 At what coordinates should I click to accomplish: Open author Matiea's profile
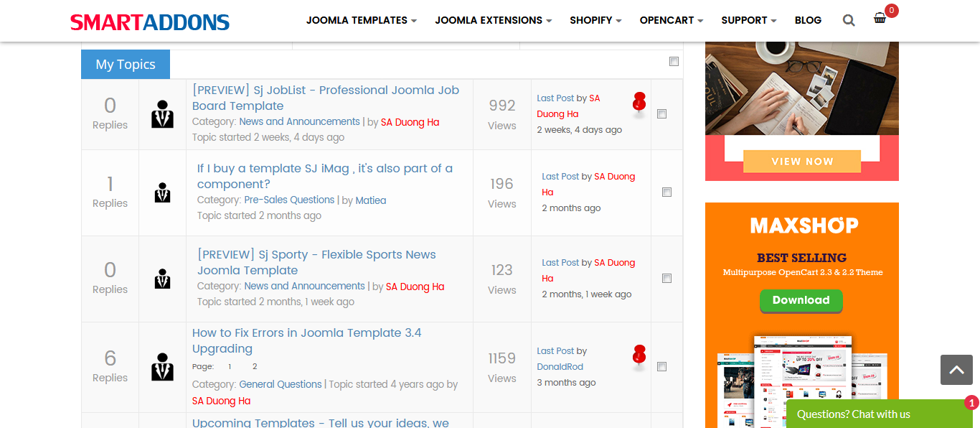(x=371, y=200)
